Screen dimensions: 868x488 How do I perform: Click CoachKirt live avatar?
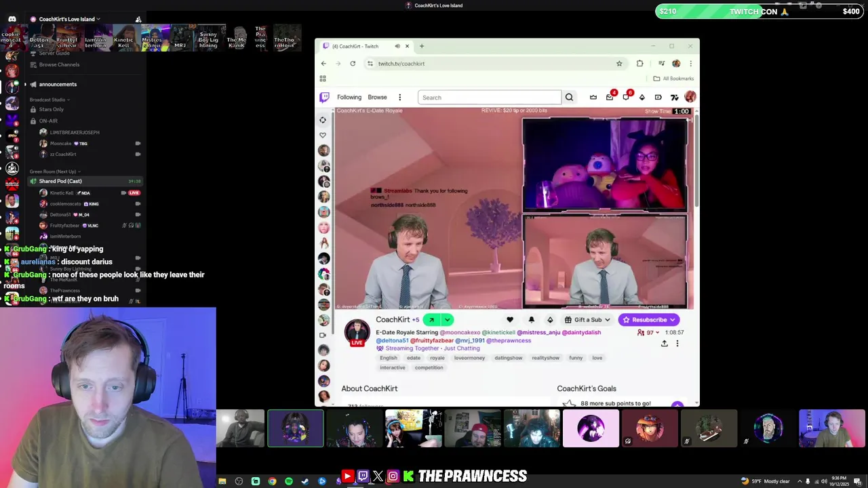(x=357, y=332)
